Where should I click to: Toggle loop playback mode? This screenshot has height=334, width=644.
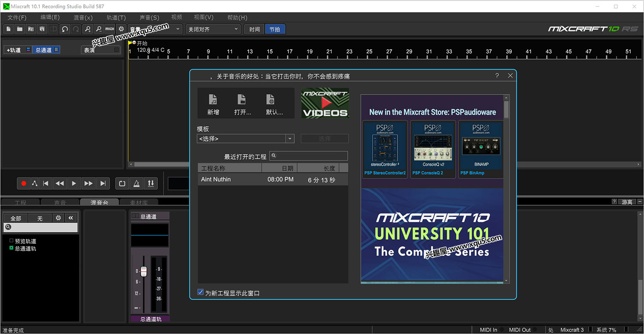point(122,183)
